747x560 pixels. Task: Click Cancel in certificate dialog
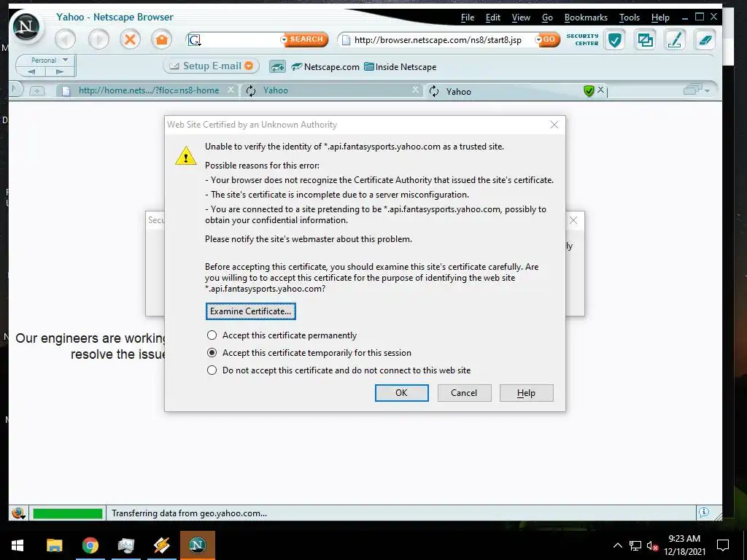point(464,393)
